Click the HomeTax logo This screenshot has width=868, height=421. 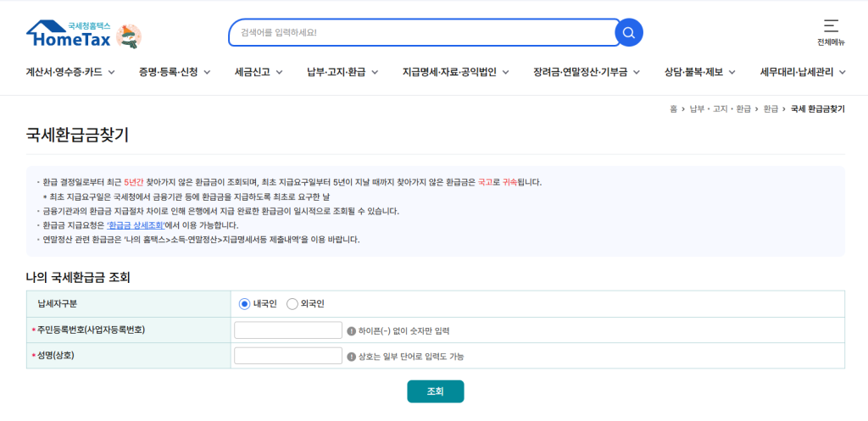click(69, 34)
